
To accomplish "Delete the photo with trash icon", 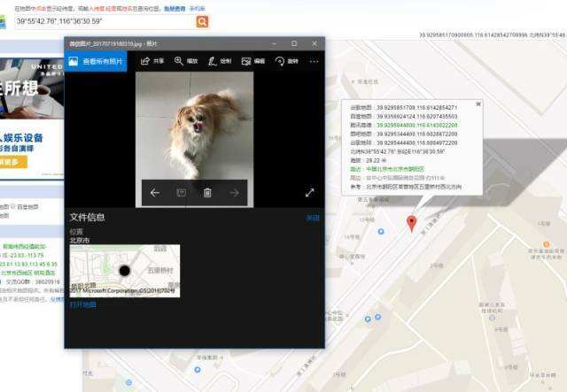I will click(x=207, y=193).
